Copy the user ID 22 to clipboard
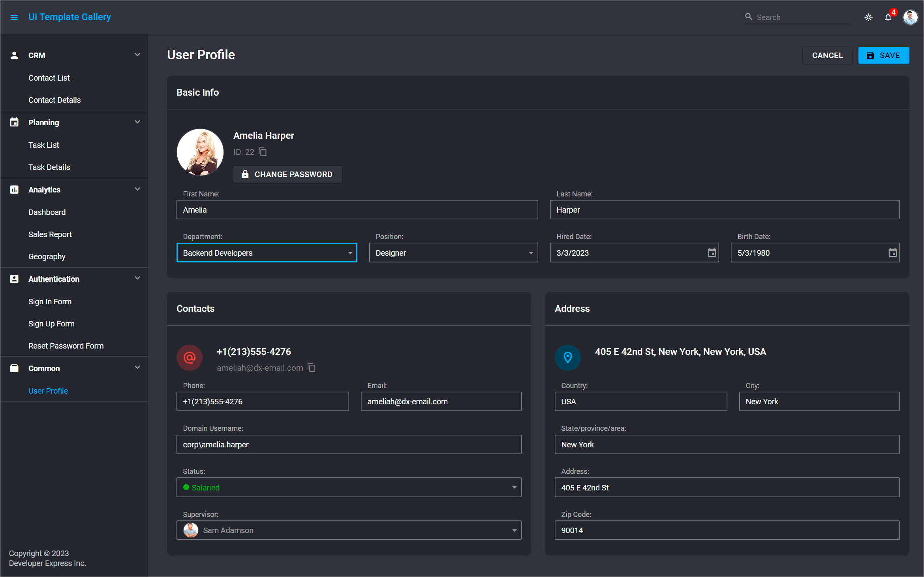924x577 pixels. pyautogui.click(x=262, y=152)
